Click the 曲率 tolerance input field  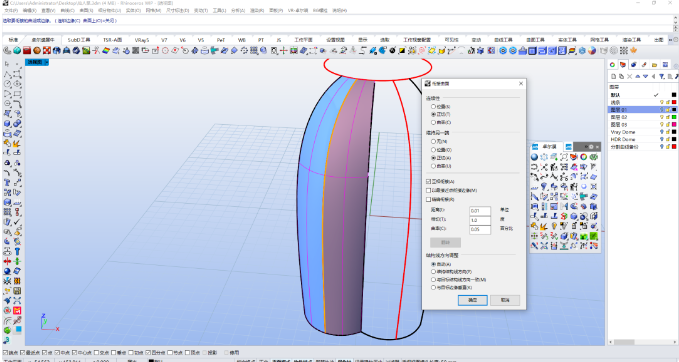(480, 229)
